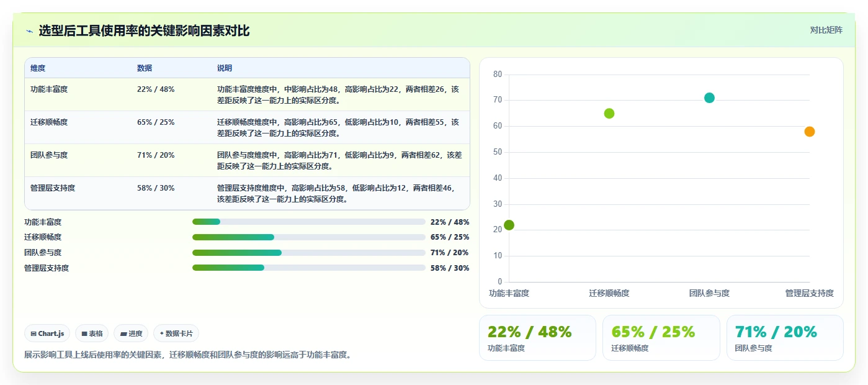Open the 71% / 20% data card
Image resolution: width=868 pixels, height=385 pixels.
(785, 338)
